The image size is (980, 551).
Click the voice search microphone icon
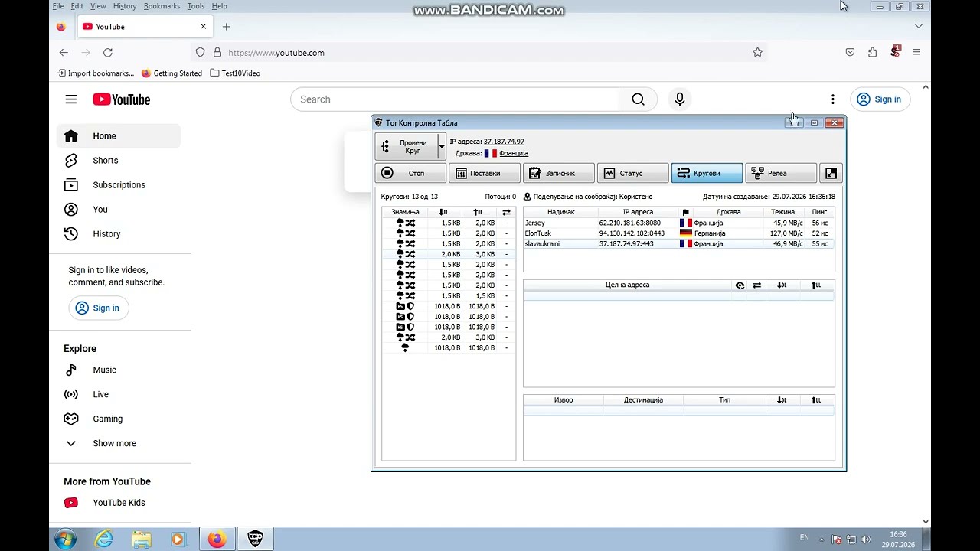coord(679,99)
